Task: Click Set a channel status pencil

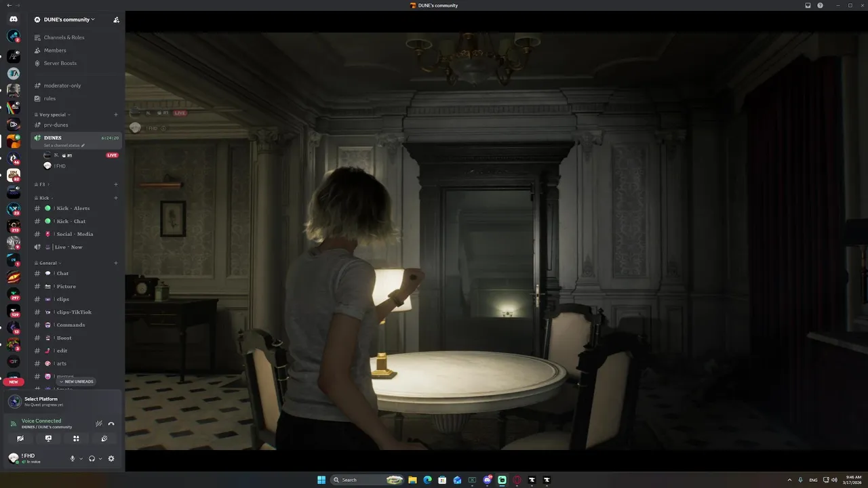Action: tap(83, 145)
